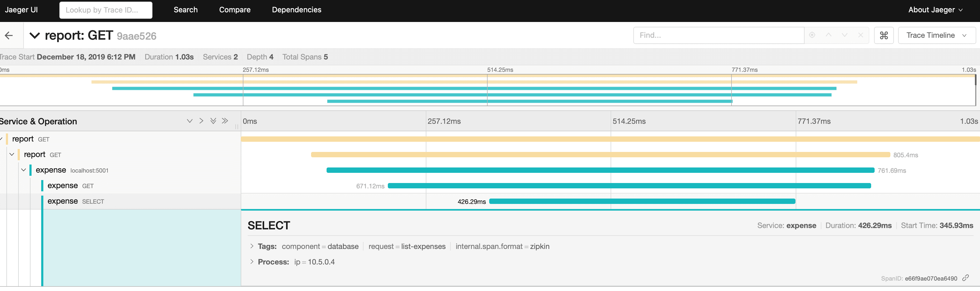Viewport: 980px width, 291px height.
Task: Click inside the Lookup by Trace ID field
Action: [106, 10]
